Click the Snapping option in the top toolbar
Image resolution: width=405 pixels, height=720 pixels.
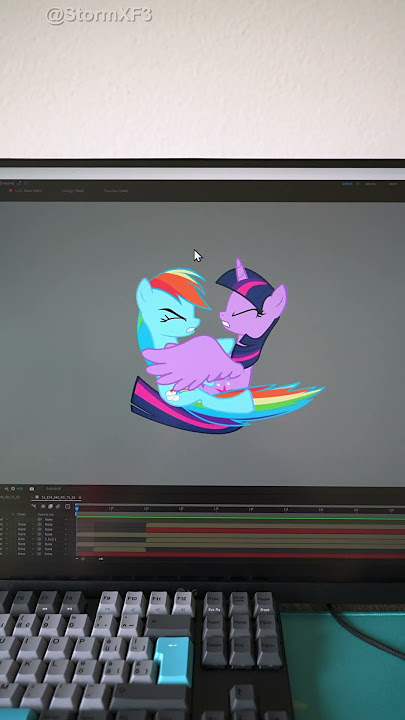(x=7, y=183)
